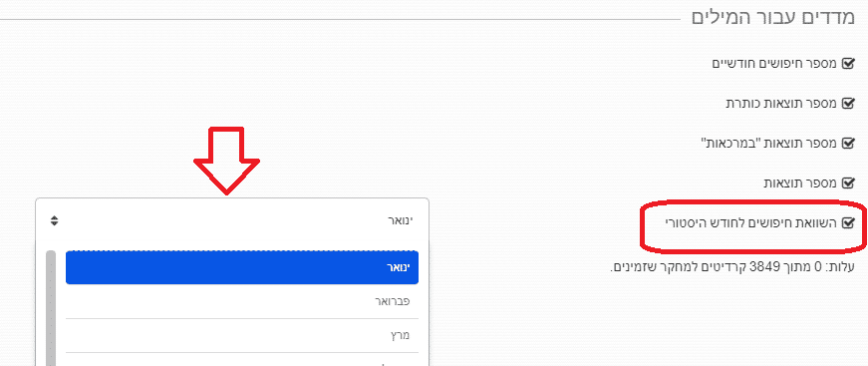This screenshot has width=868, height=366.
Task: Click the up-down arrows icon of month selector
Action: click(54, 220)
